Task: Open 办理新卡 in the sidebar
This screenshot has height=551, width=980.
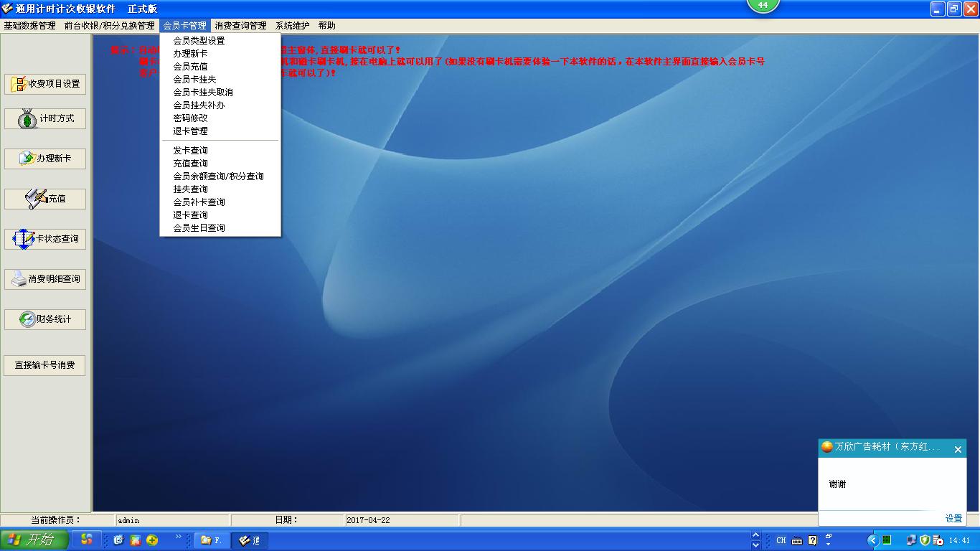Action: tap(45, 159)
